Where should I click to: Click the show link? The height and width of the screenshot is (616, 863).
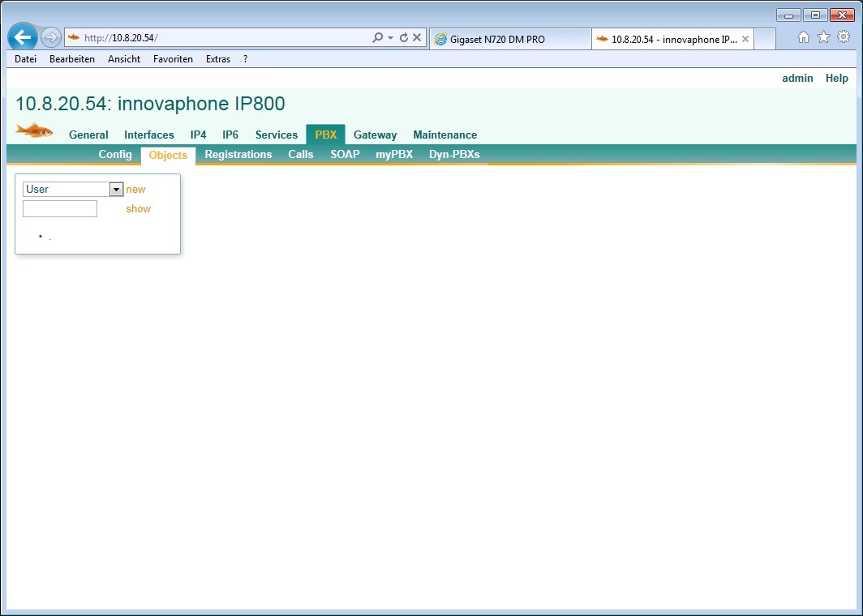coord(138,208)
